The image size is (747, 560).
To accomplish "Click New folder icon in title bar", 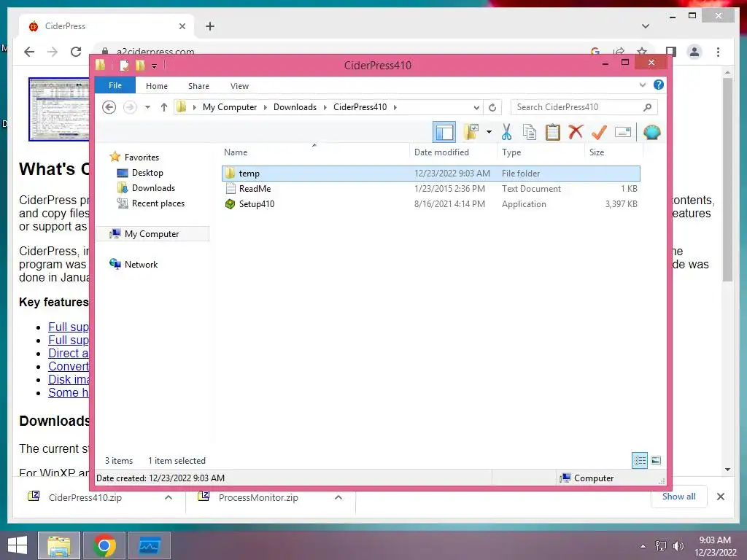I will (140, 65).
